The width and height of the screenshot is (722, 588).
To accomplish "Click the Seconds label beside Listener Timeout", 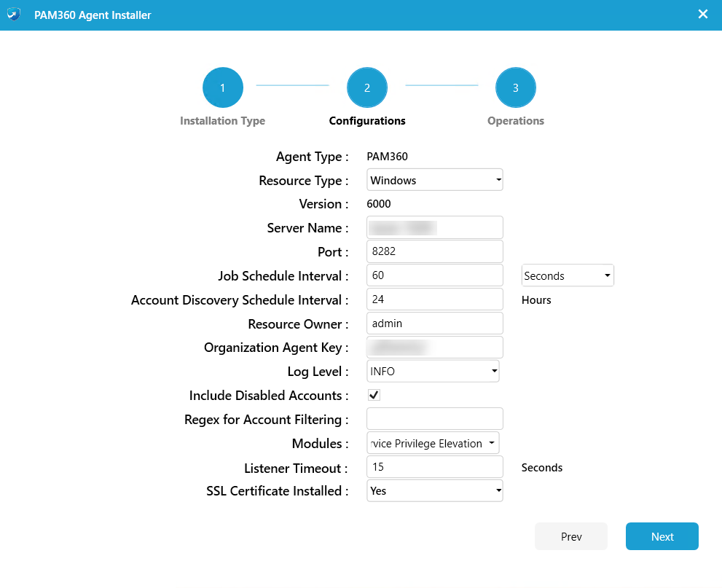I will (542, 468).
